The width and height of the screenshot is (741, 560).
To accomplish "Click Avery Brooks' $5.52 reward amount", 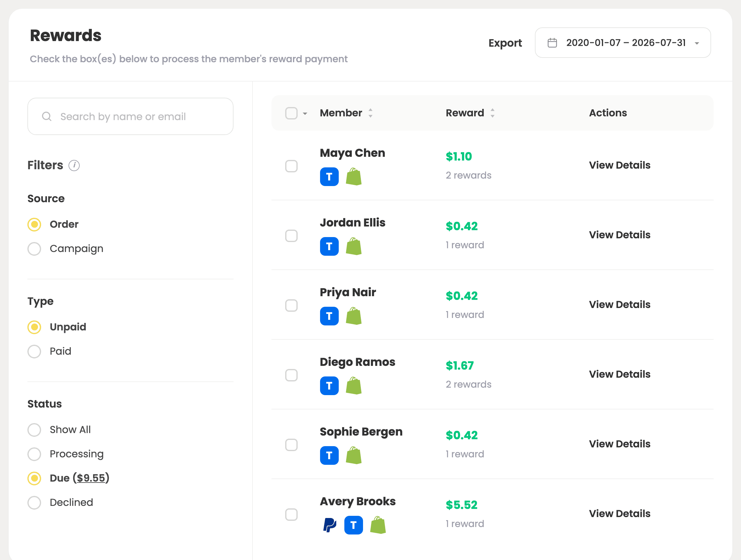I will point(461,505).
